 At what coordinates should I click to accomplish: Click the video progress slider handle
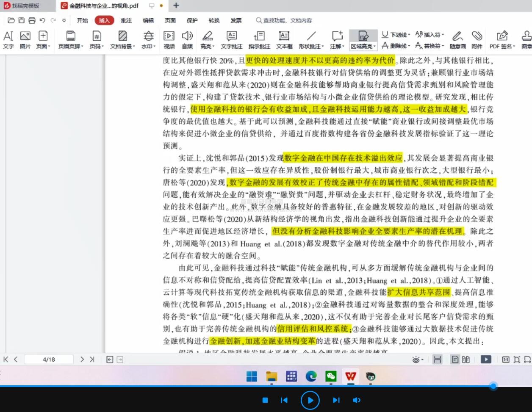click(493, 386)
